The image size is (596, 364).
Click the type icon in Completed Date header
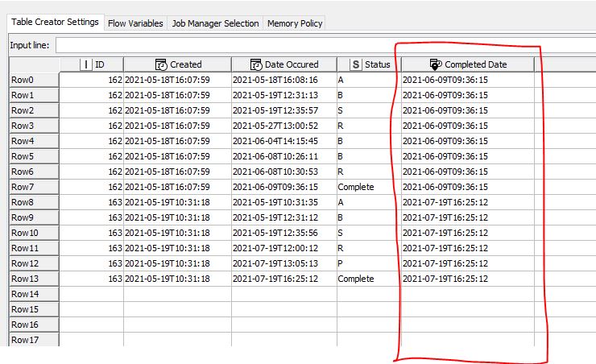[436, 64]
